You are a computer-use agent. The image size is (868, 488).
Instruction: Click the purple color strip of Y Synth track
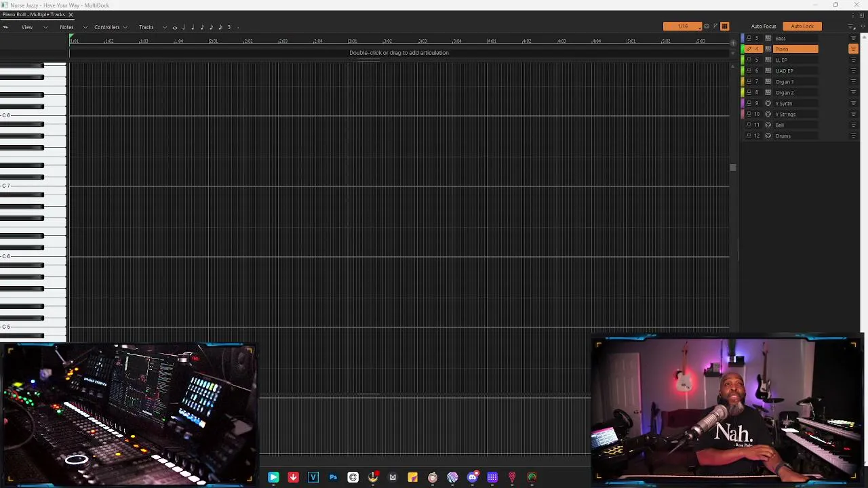742,103
